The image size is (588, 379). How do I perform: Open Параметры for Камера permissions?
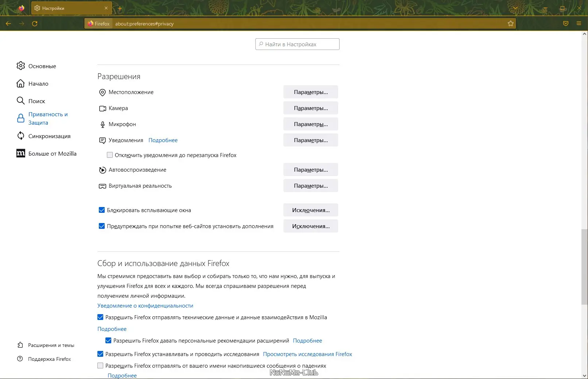pos(310,108)
